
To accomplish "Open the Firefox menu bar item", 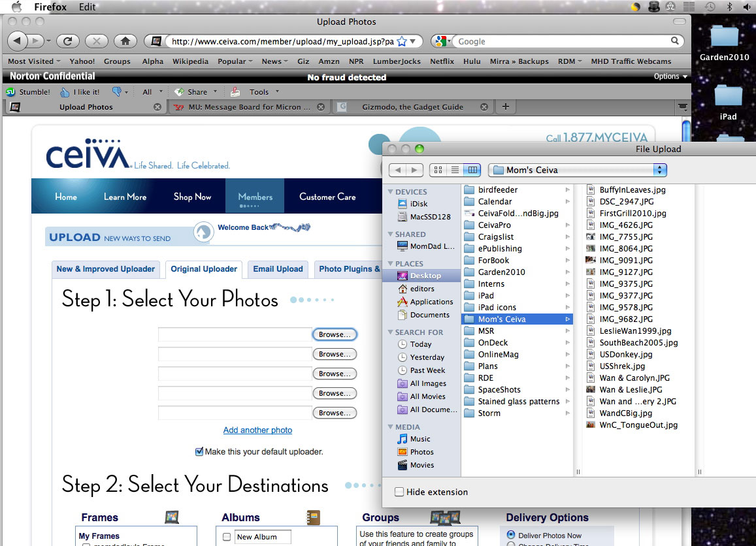I will (x=50, y=7).
